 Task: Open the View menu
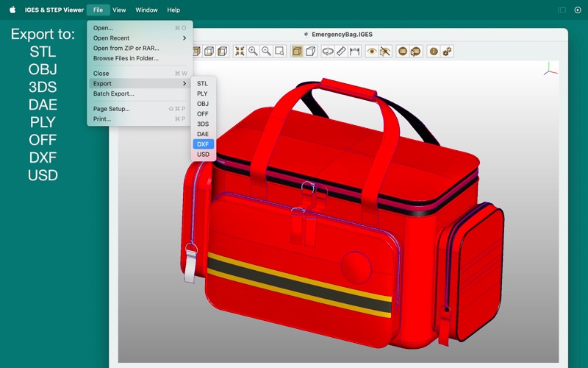pos(119,10)
